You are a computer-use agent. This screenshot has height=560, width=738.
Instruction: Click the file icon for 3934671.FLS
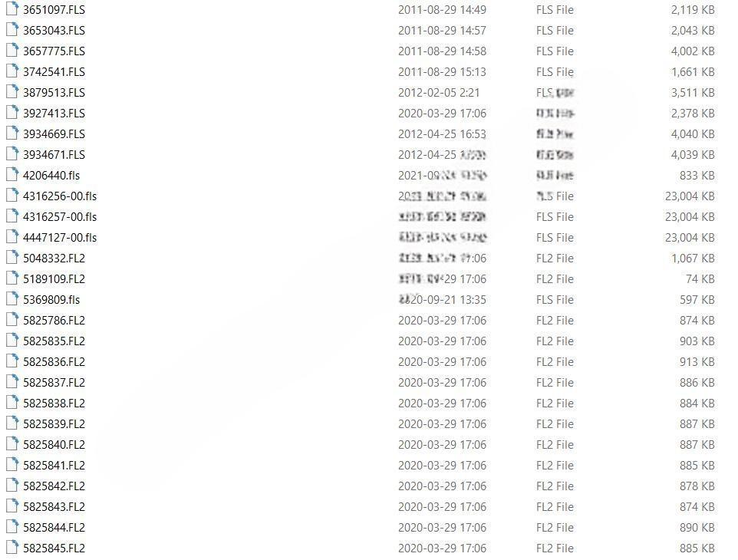click(x=12, y=154)
